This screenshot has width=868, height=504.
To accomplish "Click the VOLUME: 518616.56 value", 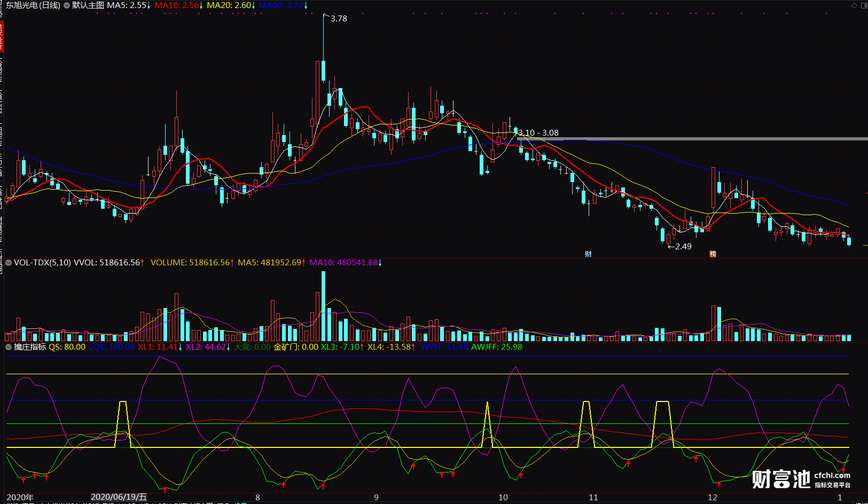I will coord(192,263).
